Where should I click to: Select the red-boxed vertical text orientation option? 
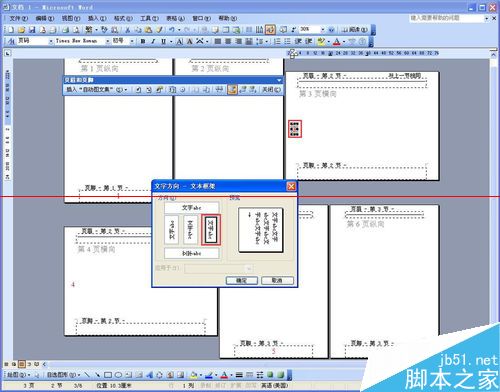pos(211,229)
